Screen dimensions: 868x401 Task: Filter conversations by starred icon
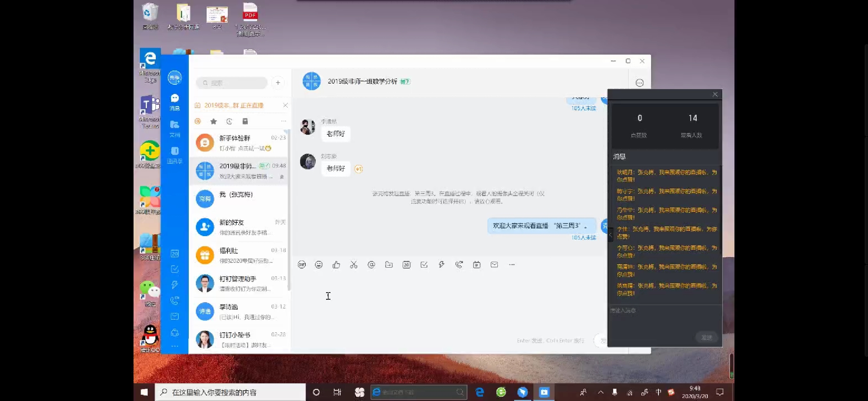tap(213, 121)
